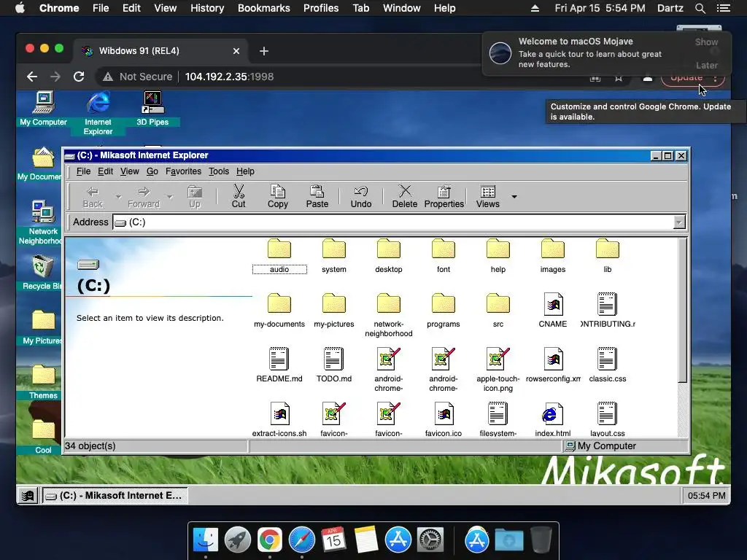The height and width of the screenshot is (560, 747).
Task: Close the Wibdows 91 tab
Action: tap(236, 51)
